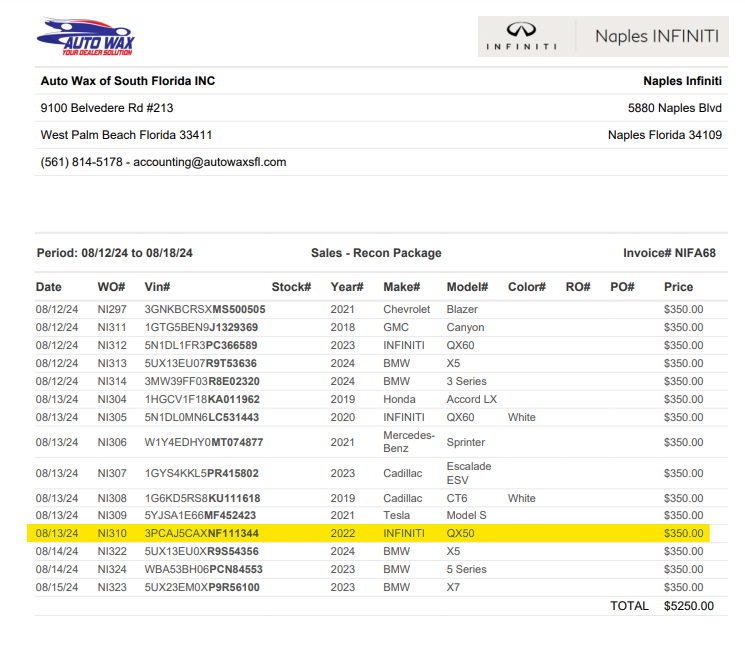Select the Mercedes-Benz make cell

tap(409, 442)
